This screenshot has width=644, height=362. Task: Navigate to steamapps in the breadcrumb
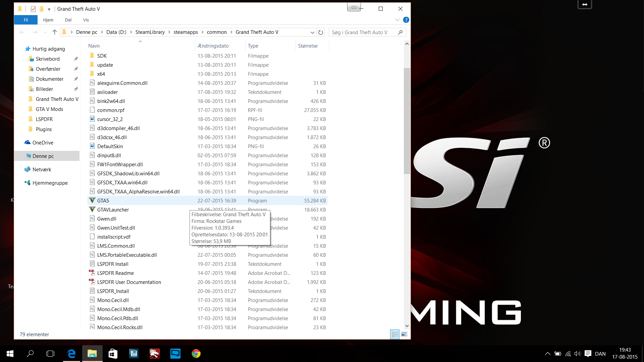click(x=185, y=32)
